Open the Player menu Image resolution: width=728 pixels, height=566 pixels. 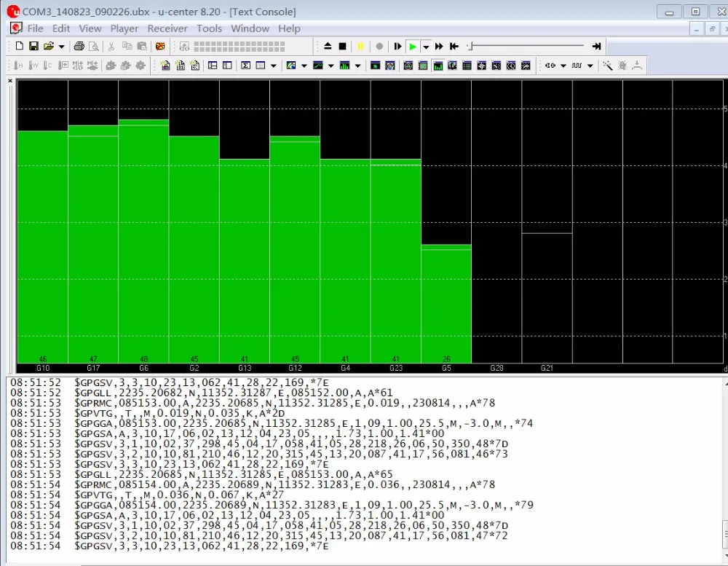pyautogui.click(x=124, y=28)
